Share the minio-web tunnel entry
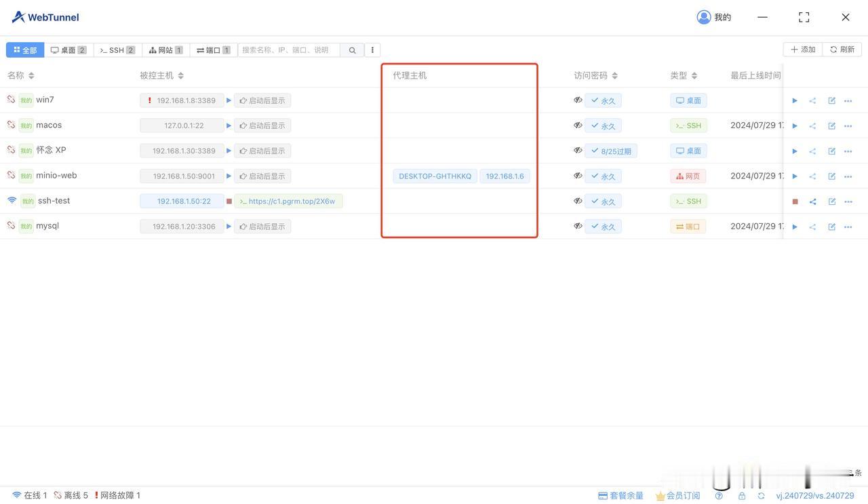Screen dimensions: 868x504 point(812,176)
